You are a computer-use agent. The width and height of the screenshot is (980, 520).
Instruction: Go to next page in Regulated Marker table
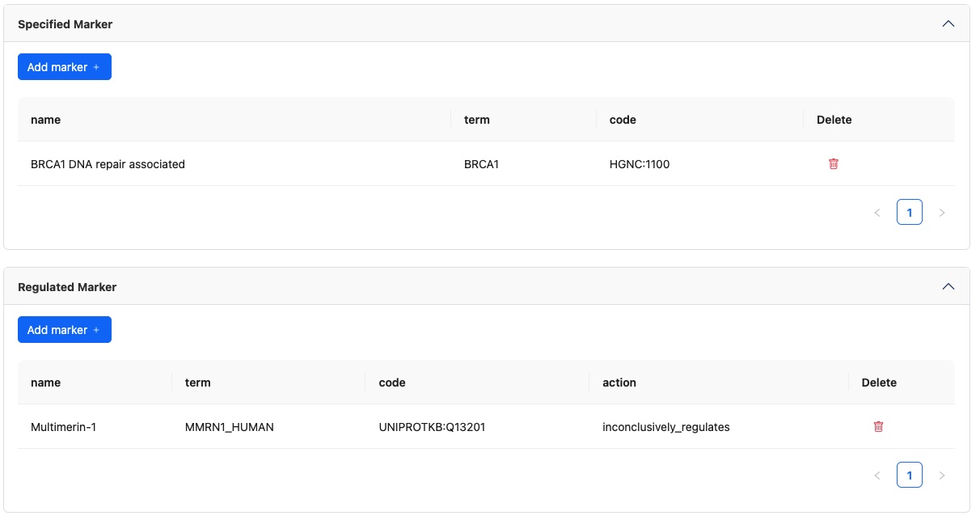(942, 476)
